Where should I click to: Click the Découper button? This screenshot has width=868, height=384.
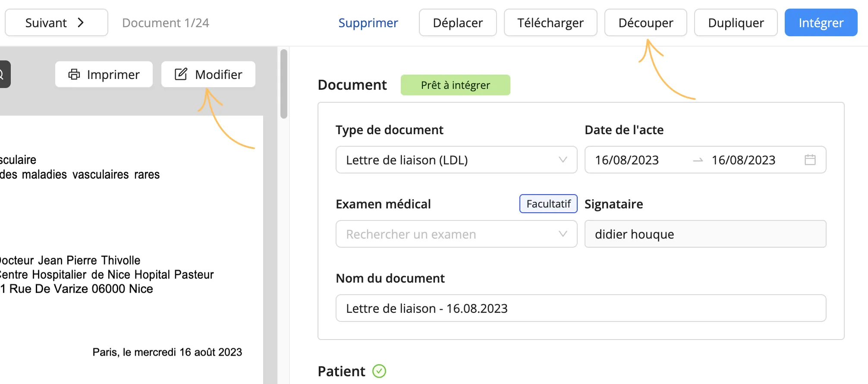[645, 23]
